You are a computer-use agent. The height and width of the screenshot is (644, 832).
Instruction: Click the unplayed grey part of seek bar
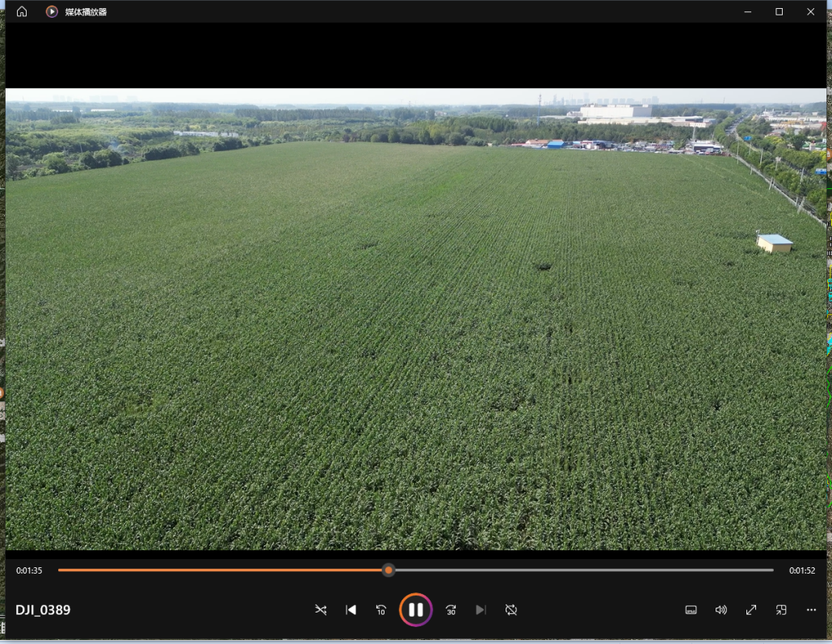point(582,570)
